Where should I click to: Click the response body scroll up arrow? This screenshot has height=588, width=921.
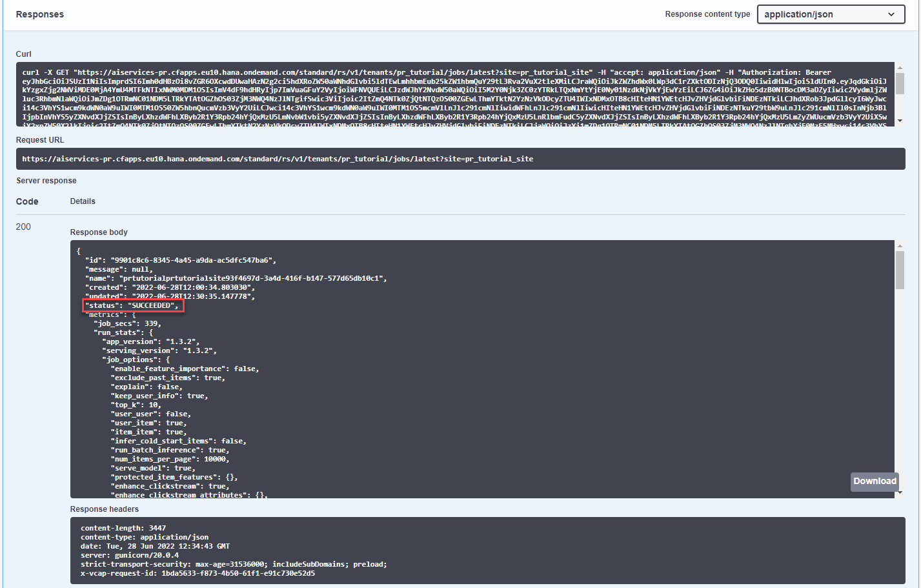(x=900, y=246)
